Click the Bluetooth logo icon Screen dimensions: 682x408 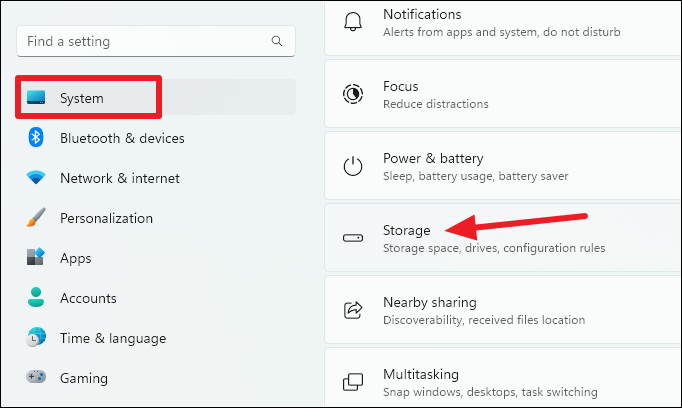36,138
